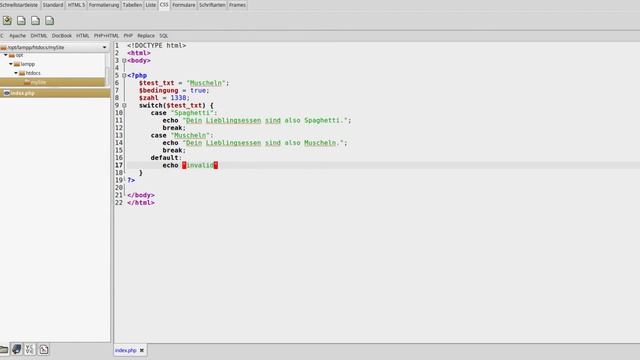Image resolution: width=640 pixels, height=360 pixels.
Task: Open the snippets side panel tab
Action: pyautogui.click(x=44, y=349)
